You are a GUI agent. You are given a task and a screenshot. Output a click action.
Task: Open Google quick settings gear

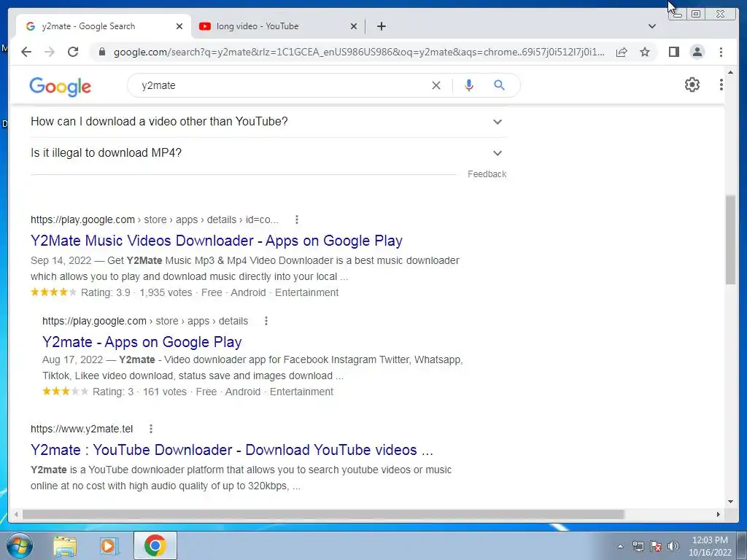pos(692,85)
